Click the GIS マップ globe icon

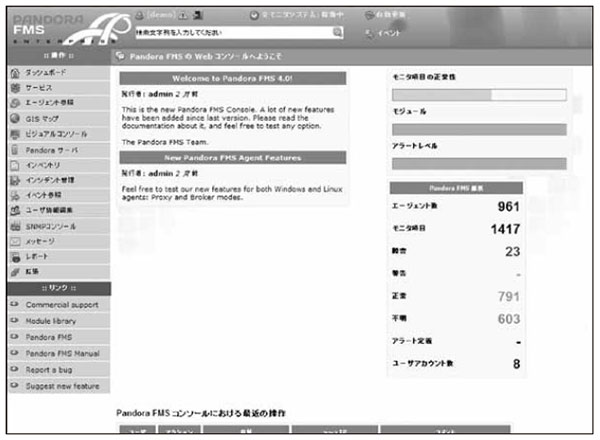pyautogui.click(x=15, y=118)
